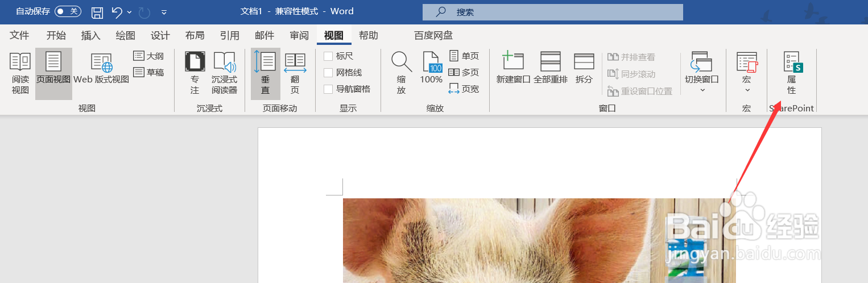Viewport: 868px width, 283px height.
Task: Expand the 切换窗口 dropdown arrow
Action: click(702, 90)
